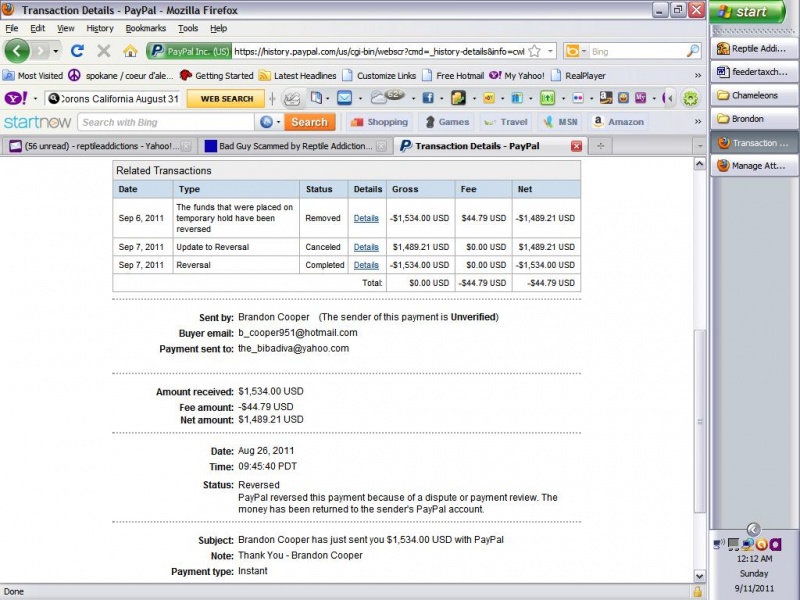Click the Search with Bing input field
The width and height of the screenshot is (800, 600).
[166, 122]
